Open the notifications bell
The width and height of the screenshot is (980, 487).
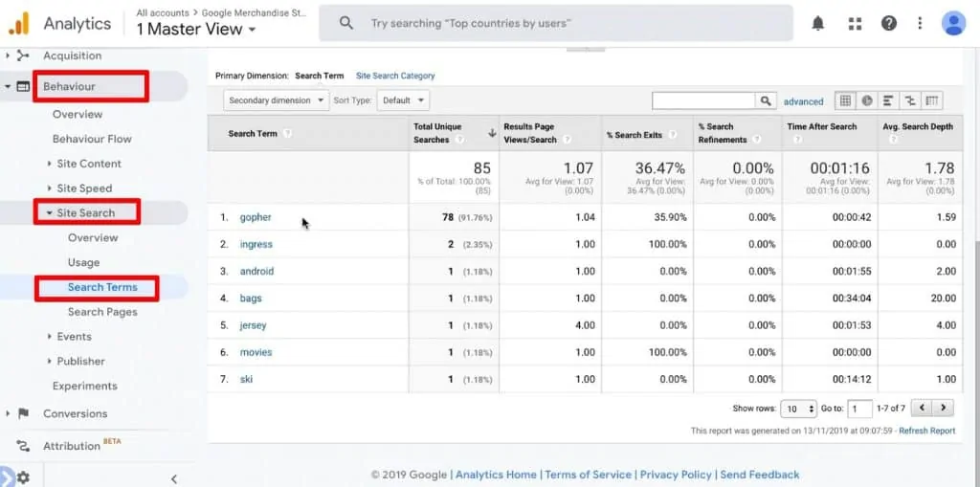point(817,24)
